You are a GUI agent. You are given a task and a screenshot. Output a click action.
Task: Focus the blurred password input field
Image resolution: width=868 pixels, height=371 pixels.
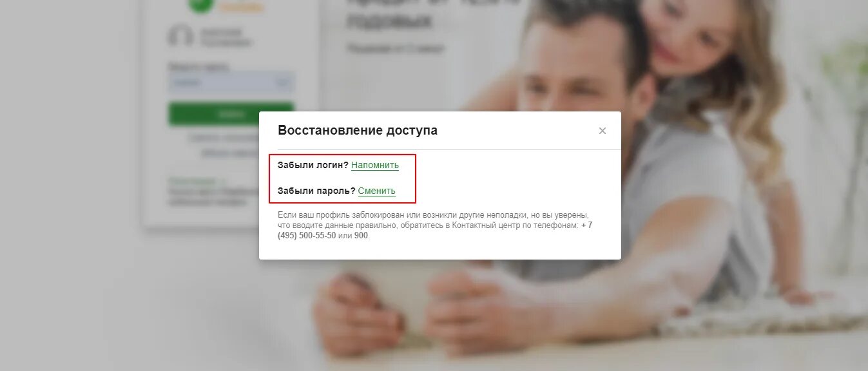point(231,82)
